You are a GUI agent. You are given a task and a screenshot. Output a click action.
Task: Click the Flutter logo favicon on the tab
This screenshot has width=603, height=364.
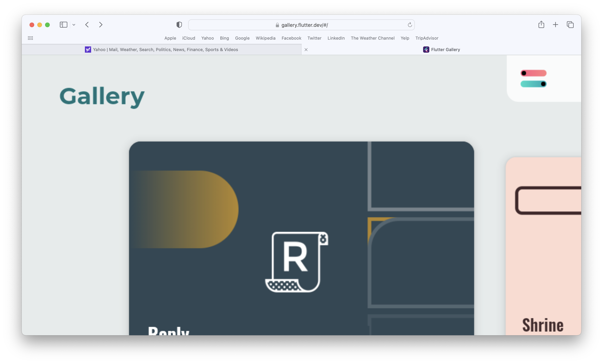point(426,49)
